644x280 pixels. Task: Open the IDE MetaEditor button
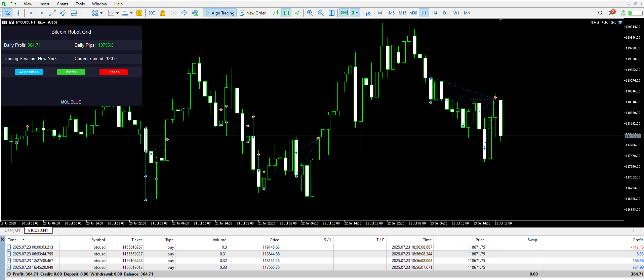pyautogui.click(x=152, y=13)
